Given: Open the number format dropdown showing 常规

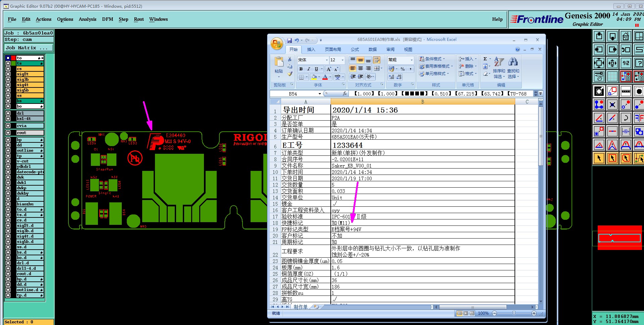Looking at the screenshot, I should click(412, 60).
